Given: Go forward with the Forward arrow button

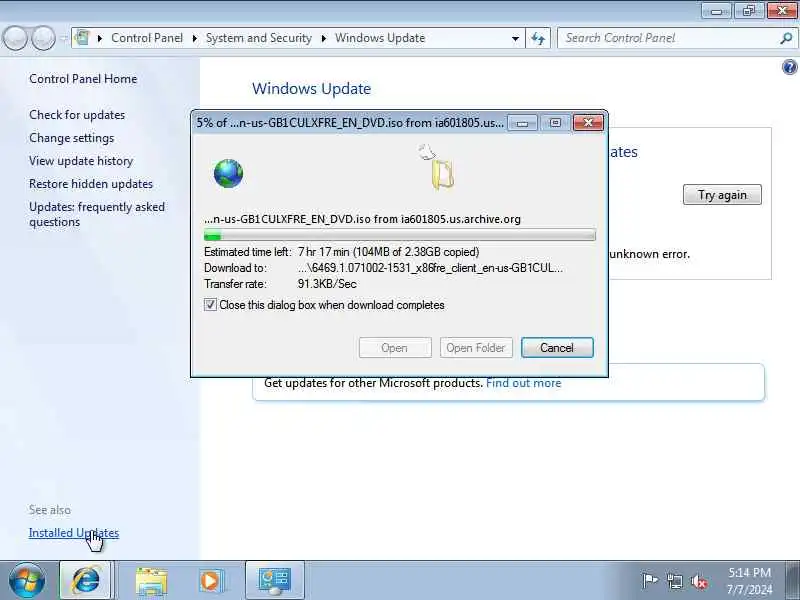Looking at the screenshot, I should click(x=43, y=38).
